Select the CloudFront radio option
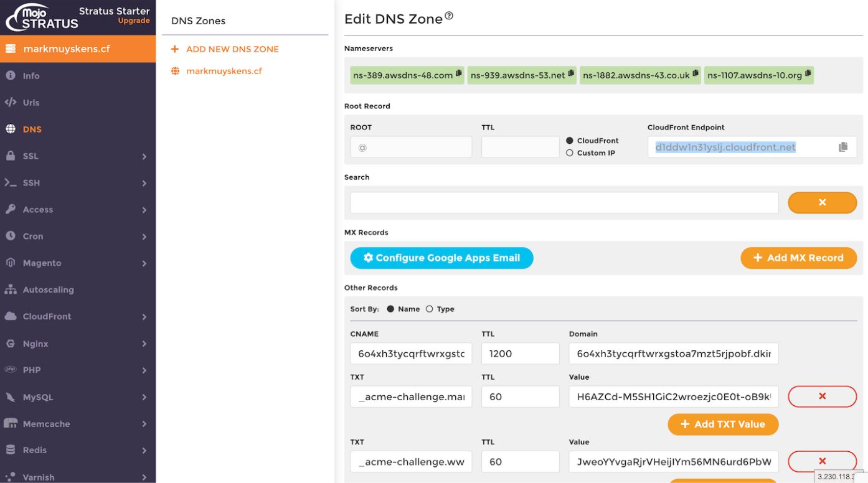 pyautogui.click(x=570, y=141)
